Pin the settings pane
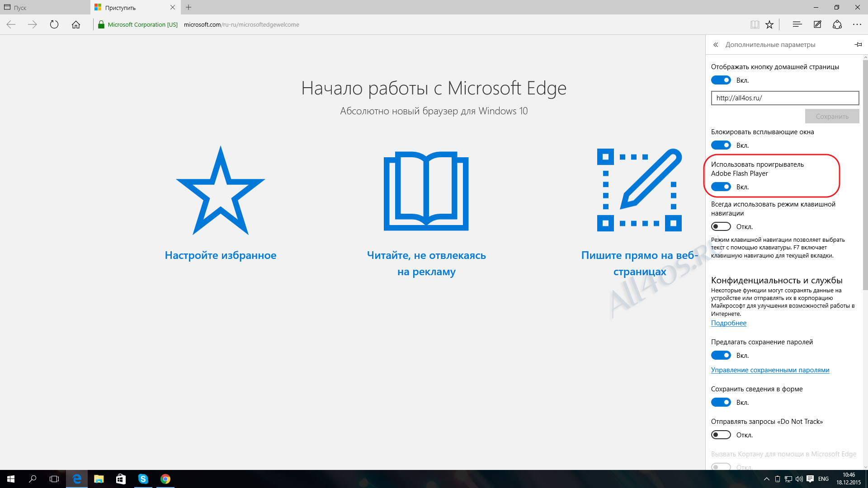 858,45
